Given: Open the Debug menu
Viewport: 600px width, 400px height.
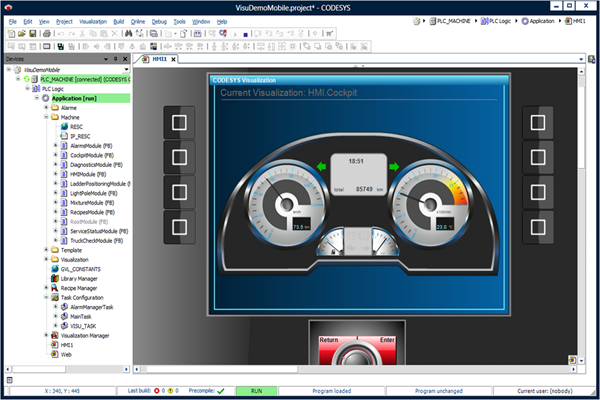Looking at the screenshot, I should [x=160, y=20].
